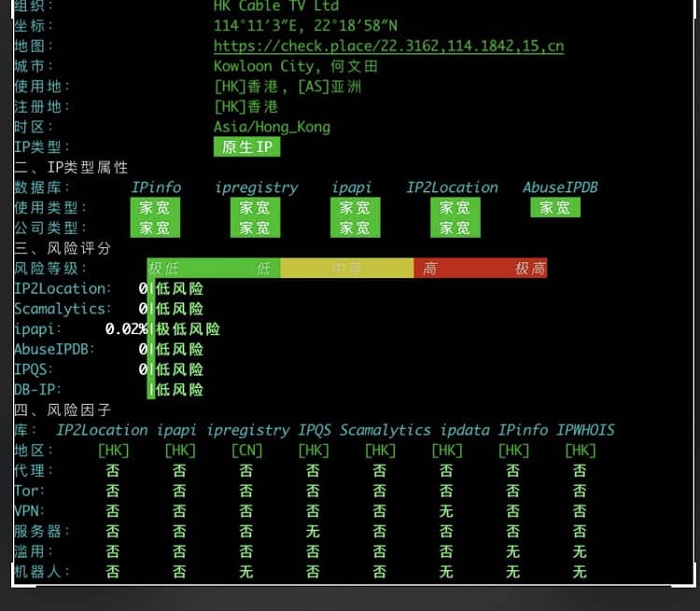Image resolution: width=700 pixels, height=611 pixels.
Task: Click the 三、风险评分 section heading
Action: [63, 248]
